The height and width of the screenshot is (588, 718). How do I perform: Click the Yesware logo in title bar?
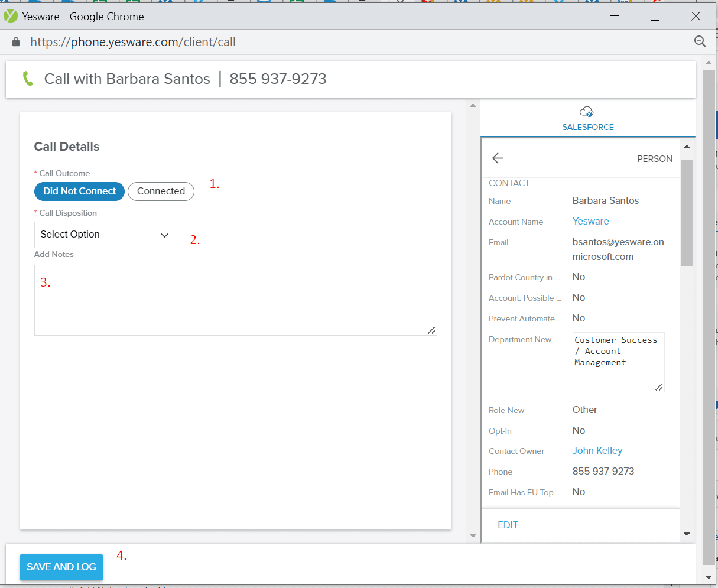coord(11,16)
